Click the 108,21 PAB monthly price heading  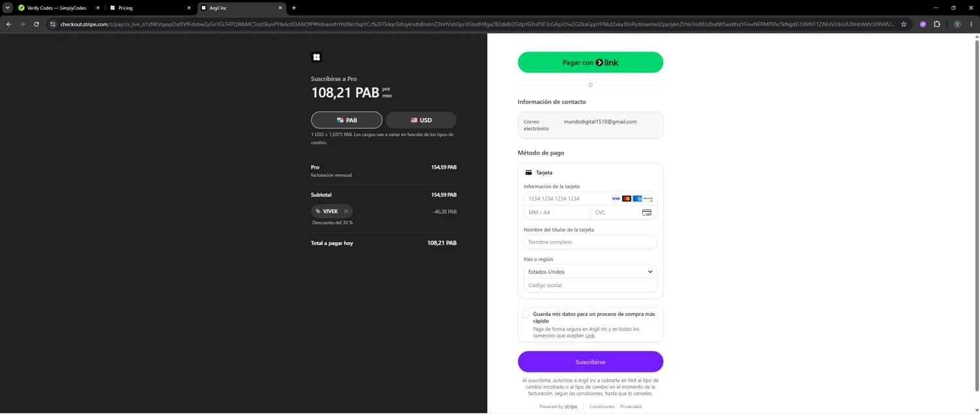point(345,93)
